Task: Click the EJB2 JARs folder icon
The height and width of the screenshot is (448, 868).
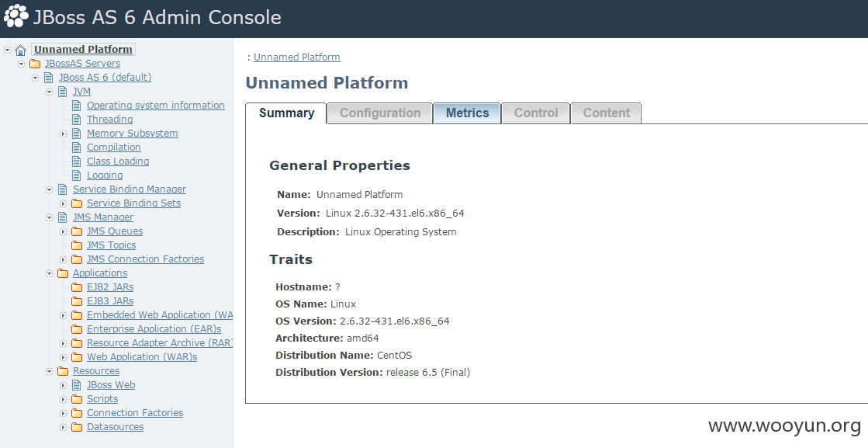Action: pos(77,287)
